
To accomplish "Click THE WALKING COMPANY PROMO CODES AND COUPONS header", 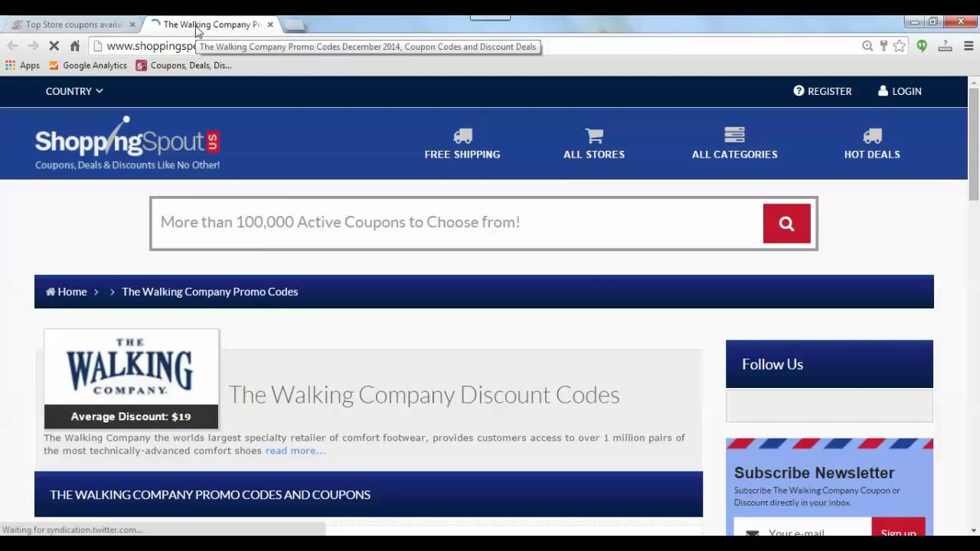I will (x=368, y=494).
